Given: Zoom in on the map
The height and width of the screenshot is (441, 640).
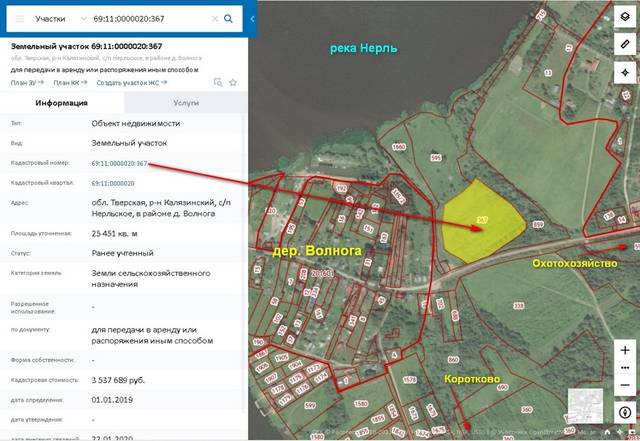Looking at the screenshot, I should tap(625, 350).
